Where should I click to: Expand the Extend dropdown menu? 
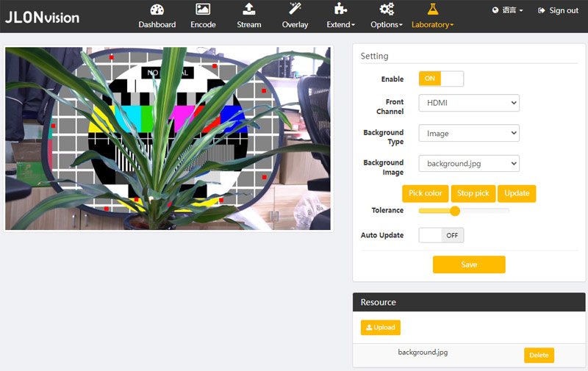click(x=340, y=16)
